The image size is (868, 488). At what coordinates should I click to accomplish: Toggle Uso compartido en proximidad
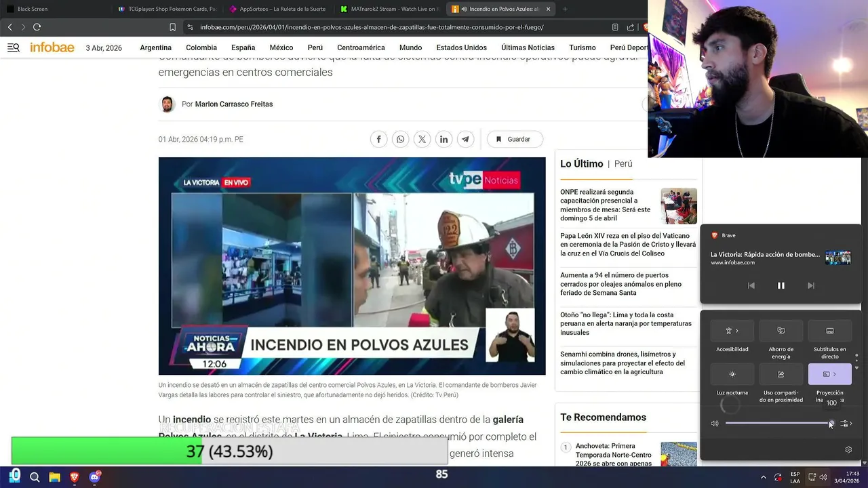(781, 374)
